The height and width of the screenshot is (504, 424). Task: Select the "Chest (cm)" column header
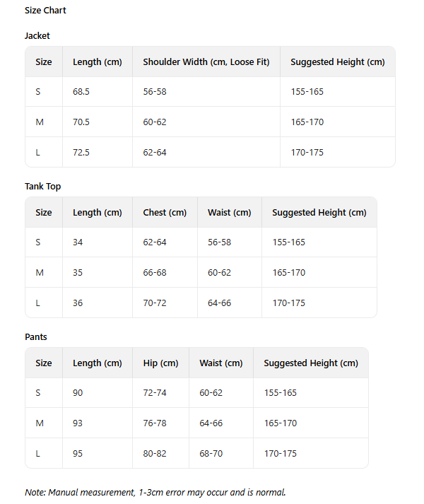[x=165, y=213]
